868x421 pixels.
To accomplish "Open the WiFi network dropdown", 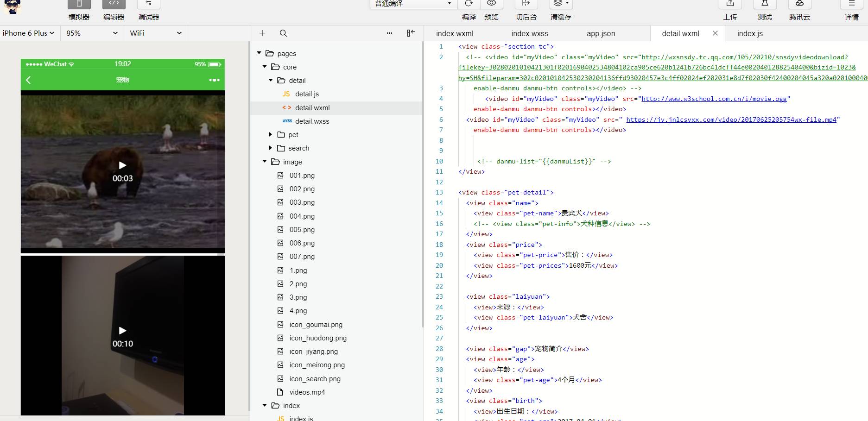I will [x=155, y=33].
